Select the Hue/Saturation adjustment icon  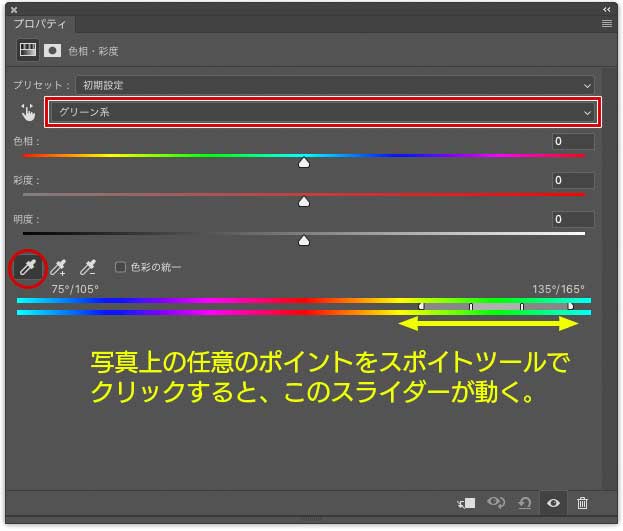(27, 50)
